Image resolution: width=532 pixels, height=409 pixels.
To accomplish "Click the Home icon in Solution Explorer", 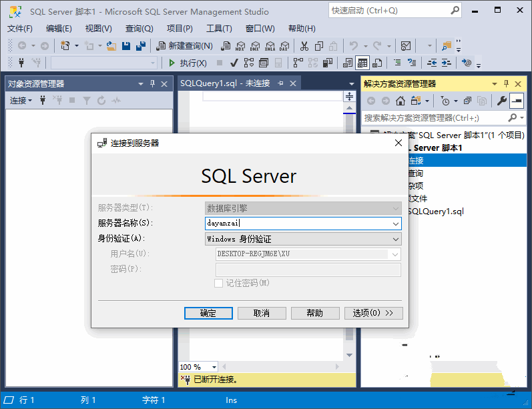I will (x=401, y=101).
